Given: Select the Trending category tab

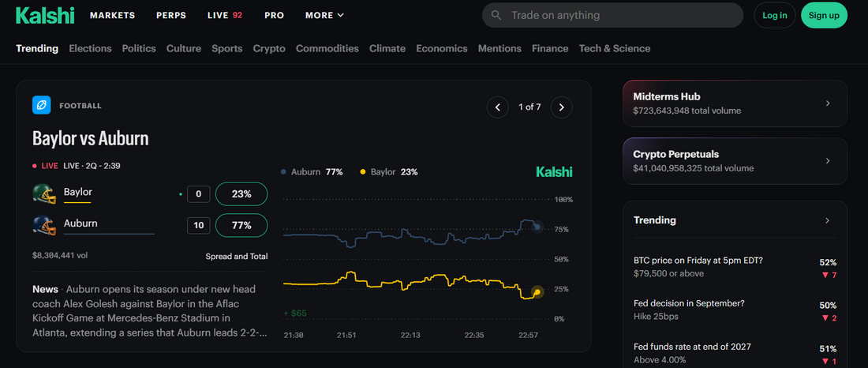Looking at the screenshot, I should [37, 48].
